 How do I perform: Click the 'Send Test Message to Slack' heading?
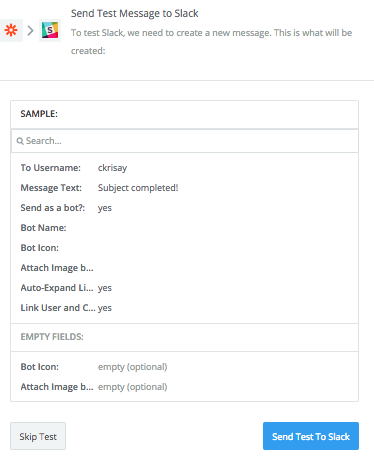[135, 13]
